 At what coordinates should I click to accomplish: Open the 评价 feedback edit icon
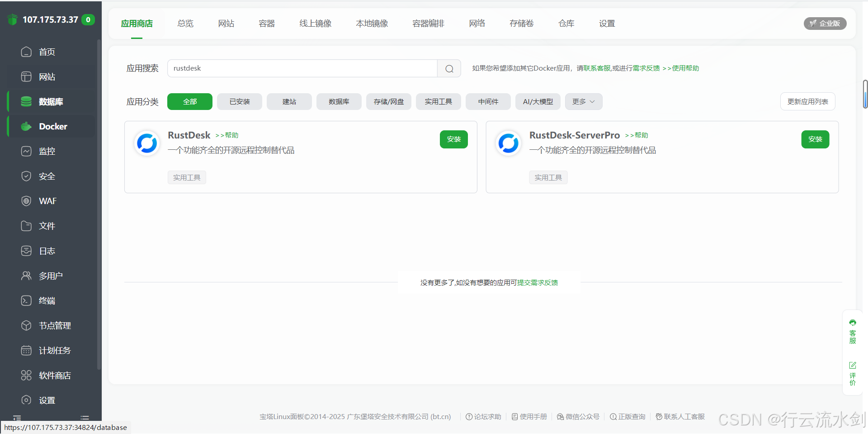click(x=852, y=365)
